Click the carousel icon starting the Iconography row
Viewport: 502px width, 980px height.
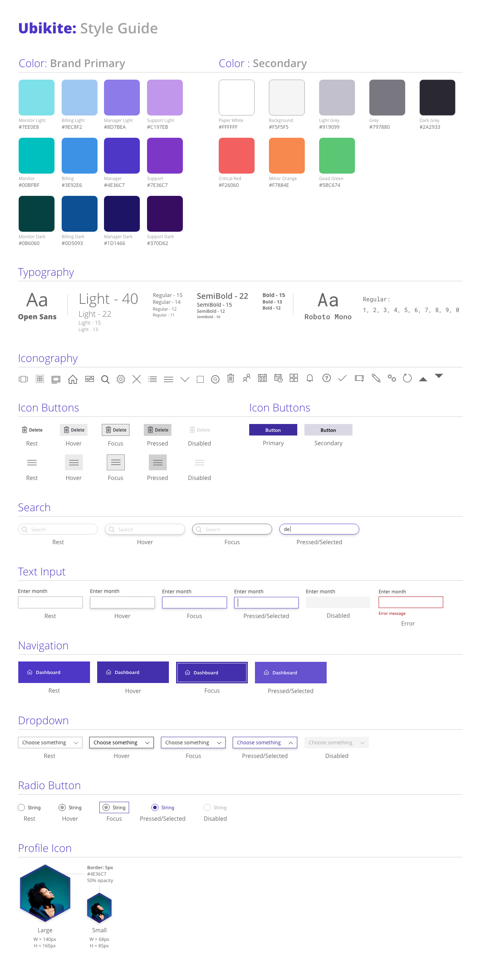[23, 379]
